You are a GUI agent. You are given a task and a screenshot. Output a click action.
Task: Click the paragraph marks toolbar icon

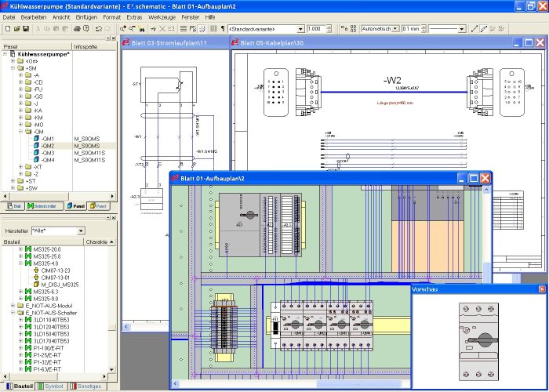coord(222,29)
